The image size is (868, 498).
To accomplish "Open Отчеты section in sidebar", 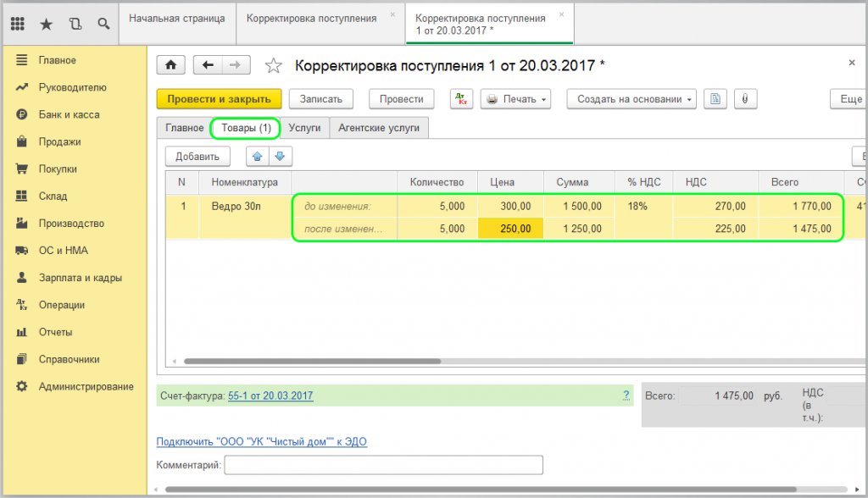I will 55,332.
